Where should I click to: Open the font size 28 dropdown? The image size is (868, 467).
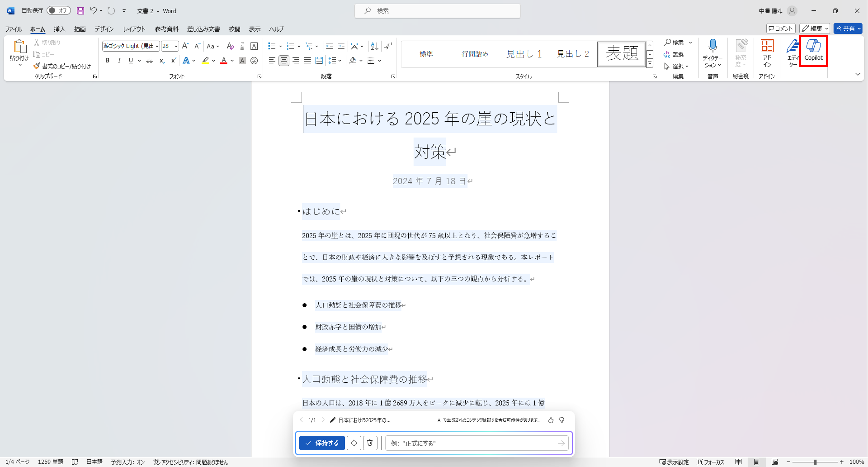(176, 46)
